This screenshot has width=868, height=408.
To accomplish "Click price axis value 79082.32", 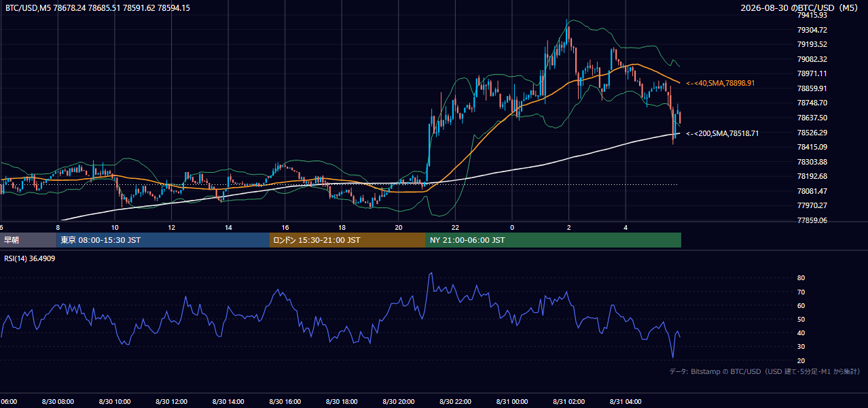I will pyautogui.click(x=812, y=59).
